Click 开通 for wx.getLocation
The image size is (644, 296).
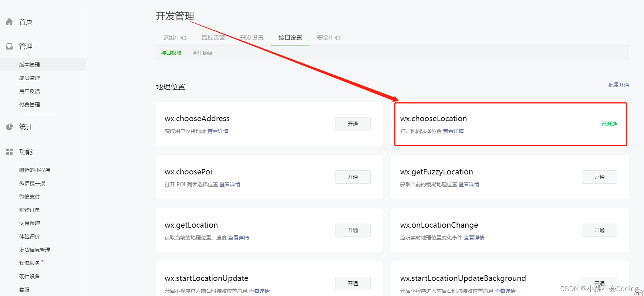[353, 230]
